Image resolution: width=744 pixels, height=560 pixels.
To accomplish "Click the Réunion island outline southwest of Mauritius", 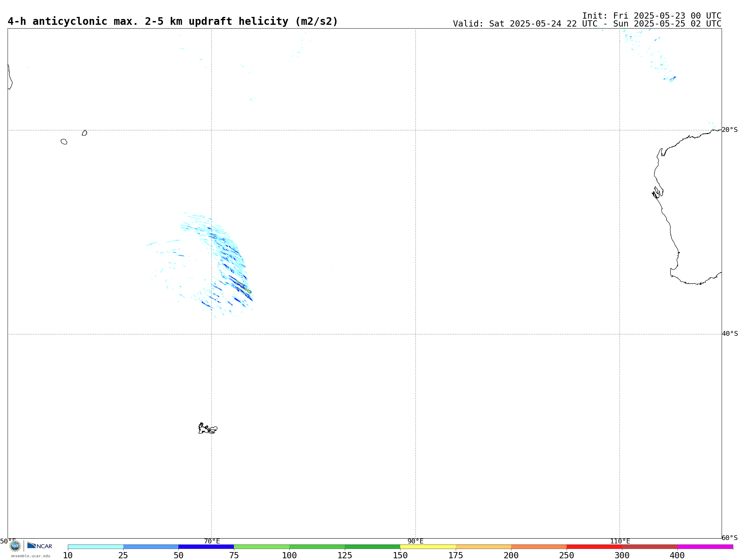I will (x=64, y=142).
